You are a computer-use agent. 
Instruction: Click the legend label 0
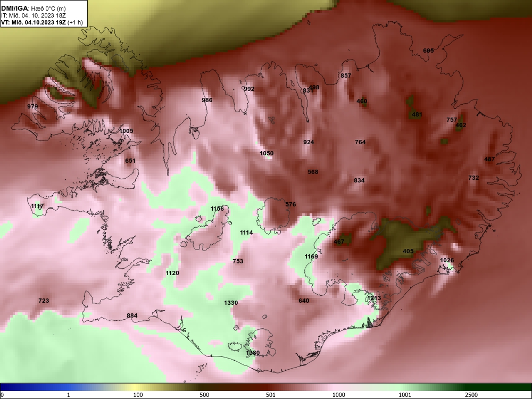[2, 395]
